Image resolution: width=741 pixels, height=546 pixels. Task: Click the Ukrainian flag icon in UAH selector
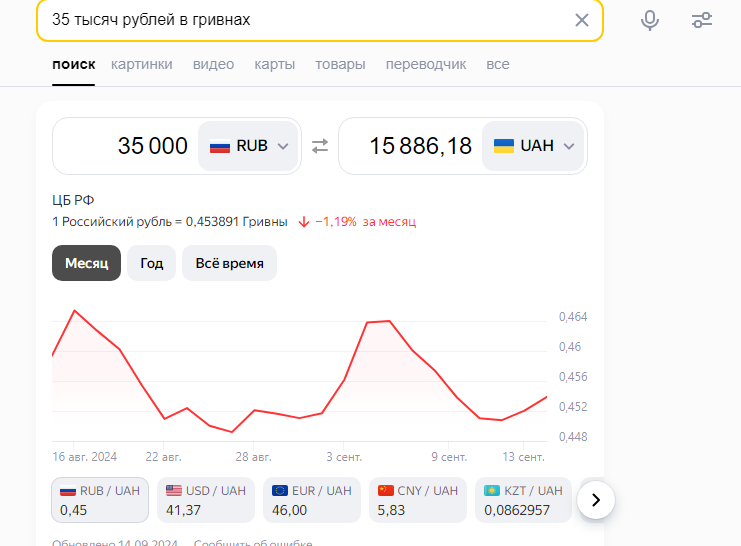(x=504, y=146)
